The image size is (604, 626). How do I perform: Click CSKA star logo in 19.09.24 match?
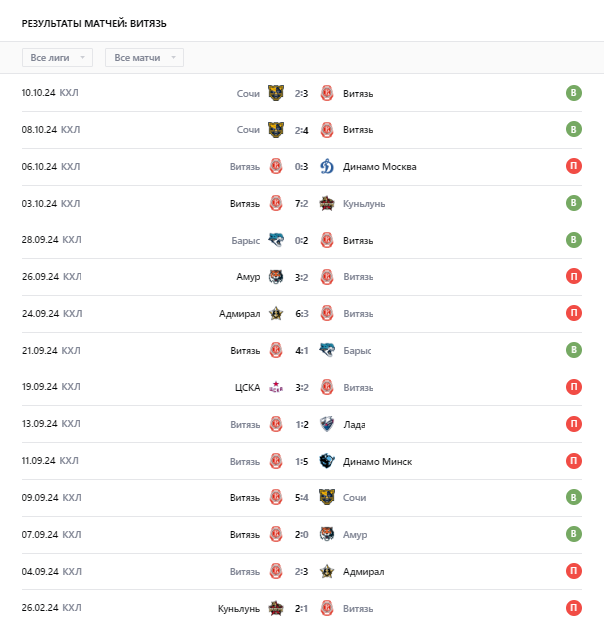coord(276,387)
